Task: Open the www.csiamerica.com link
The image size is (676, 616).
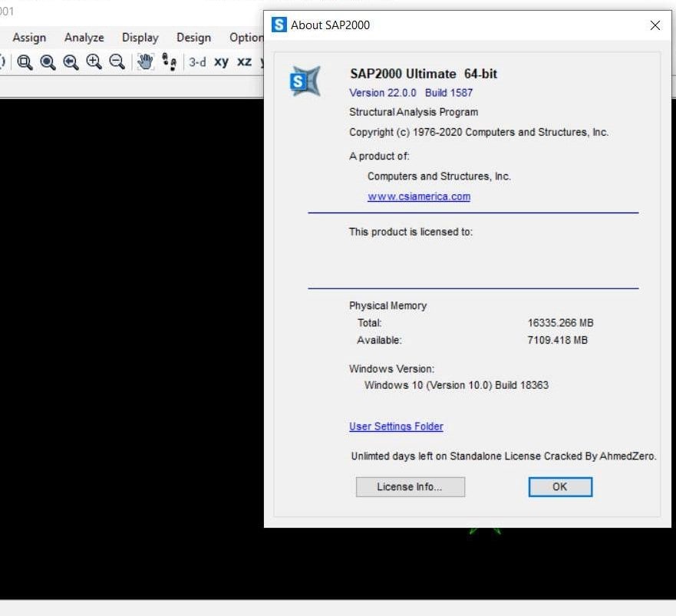Action: (x=418, y=196)
